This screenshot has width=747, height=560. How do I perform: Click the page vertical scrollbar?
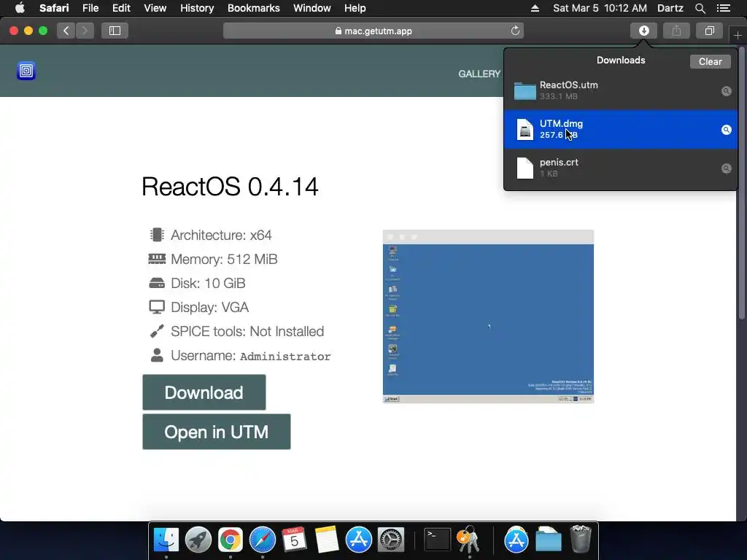point(741,183)
